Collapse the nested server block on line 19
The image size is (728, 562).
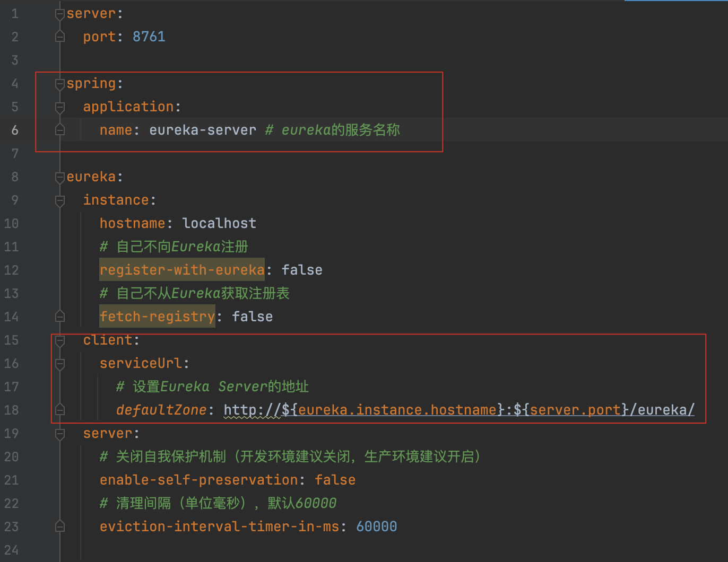click(60, 434)
